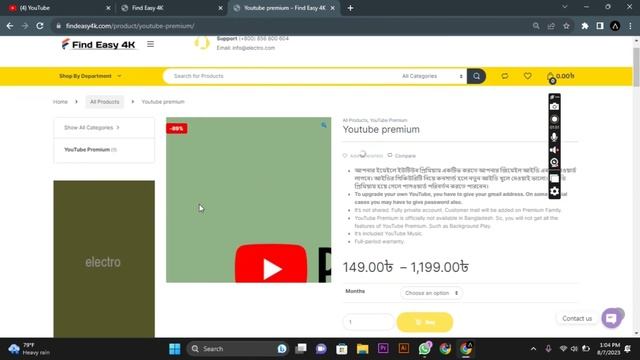Viewport: 640px width, 360px height.
Task: Click the electro banner in the sidebar
Action: [104, 259]
